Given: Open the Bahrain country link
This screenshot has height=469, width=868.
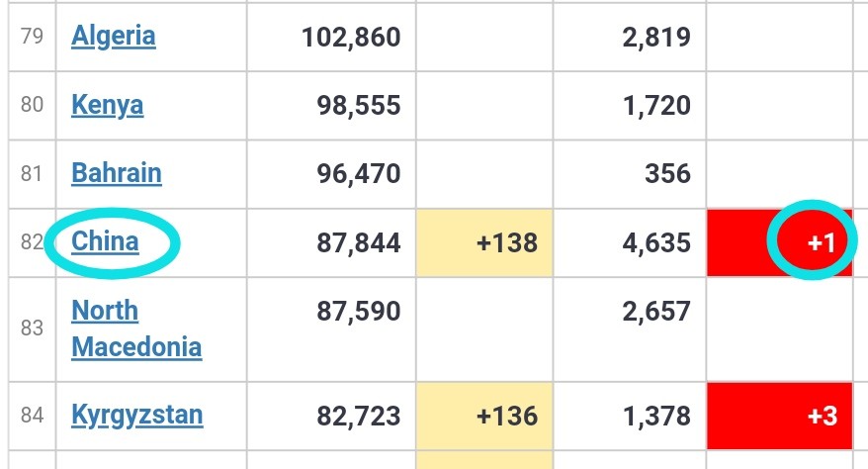Looking at the screenshot, I should tap(117, 173).
